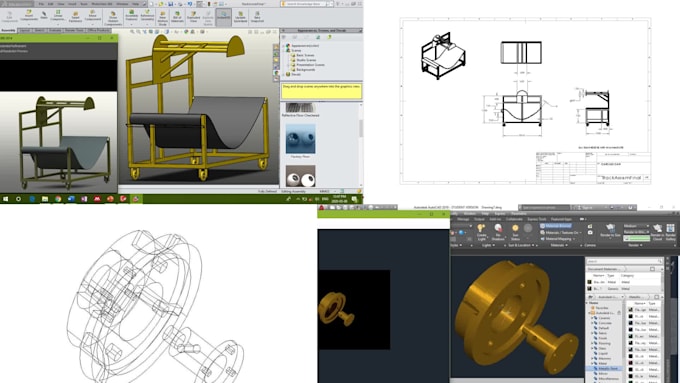Open Assembly Features tool
The image size is (680, 383).
click(x=131, y=16)
